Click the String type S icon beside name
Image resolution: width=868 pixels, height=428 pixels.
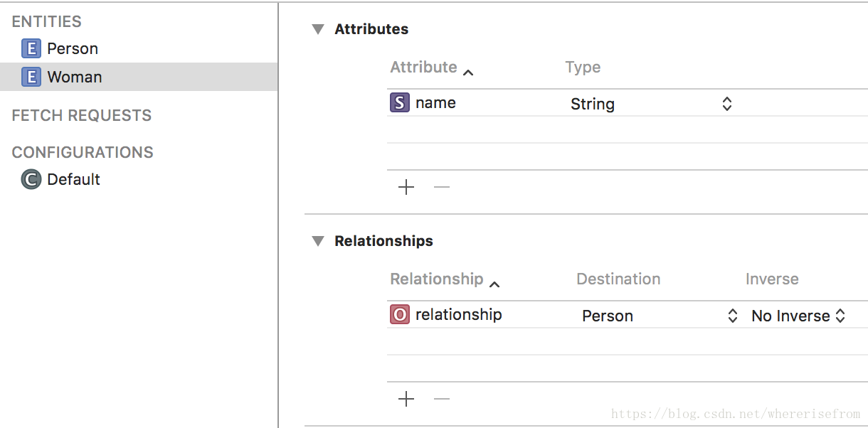[400, 103]
